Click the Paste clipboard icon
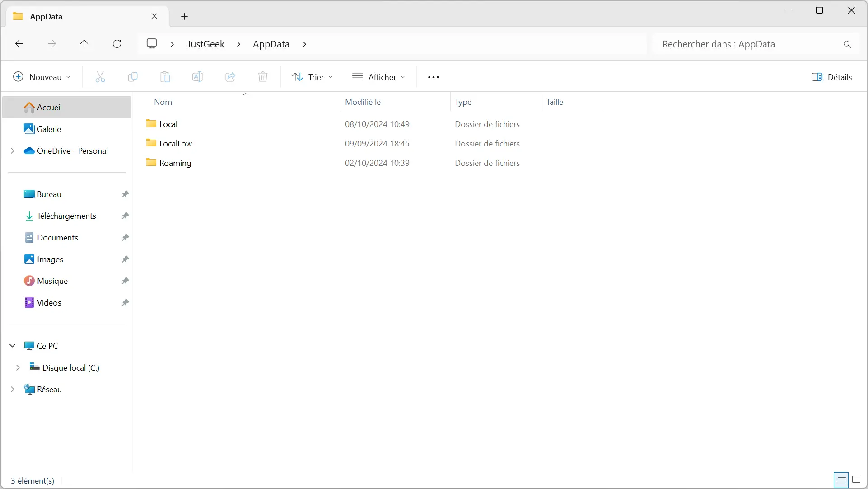The width and height of the screenshot is (868, 489). pos(165,77)
